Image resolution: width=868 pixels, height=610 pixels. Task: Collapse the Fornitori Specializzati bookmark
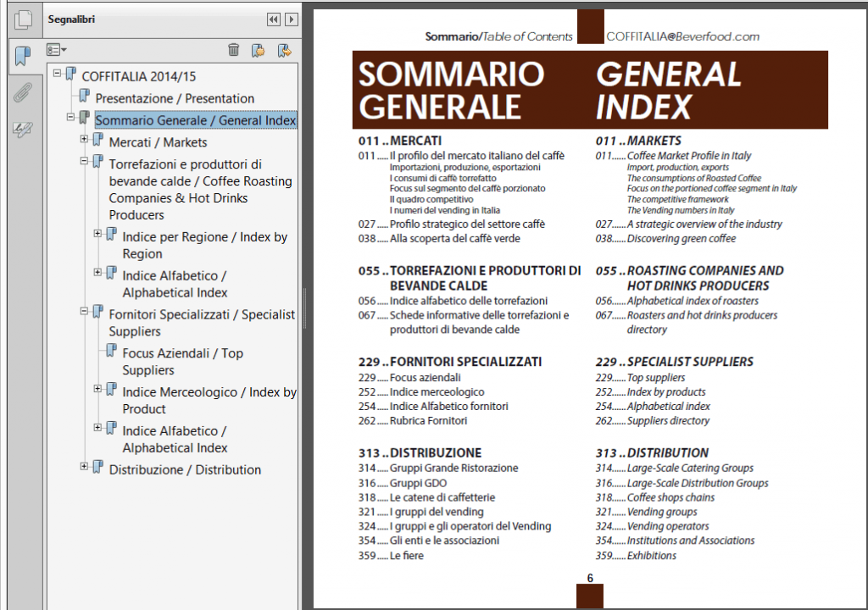[x=83, y=312]
